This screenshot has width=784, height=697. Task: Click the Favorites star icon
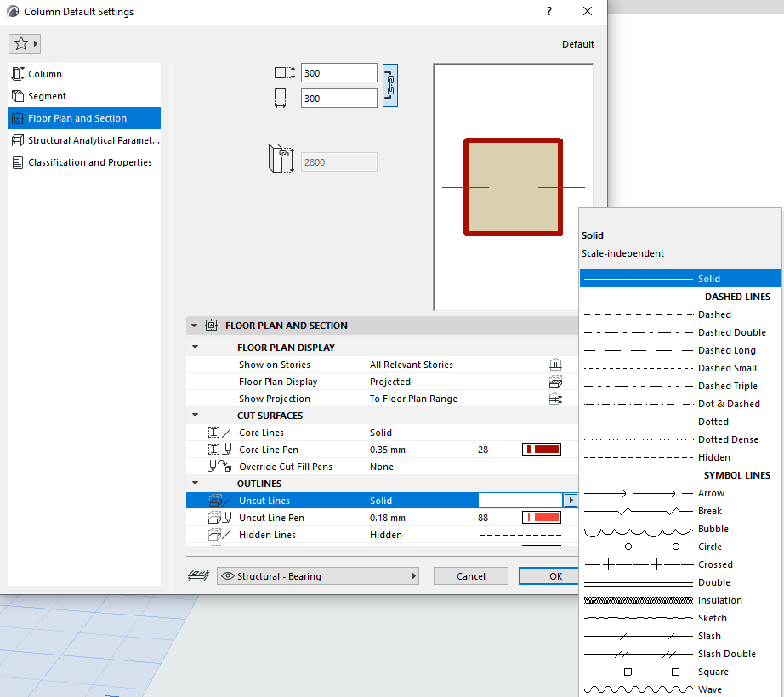point(21,43)
